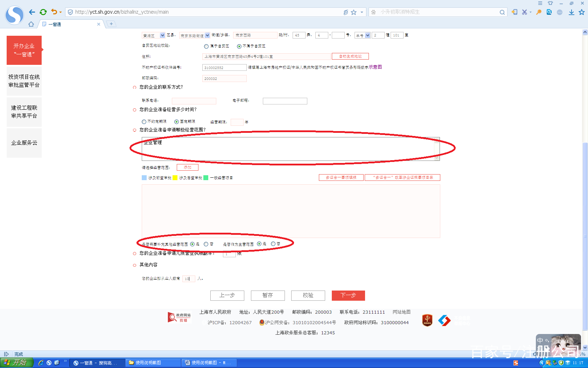
Task: Open 企业服务云 in the sidebar
Action: tap(24, 143)
